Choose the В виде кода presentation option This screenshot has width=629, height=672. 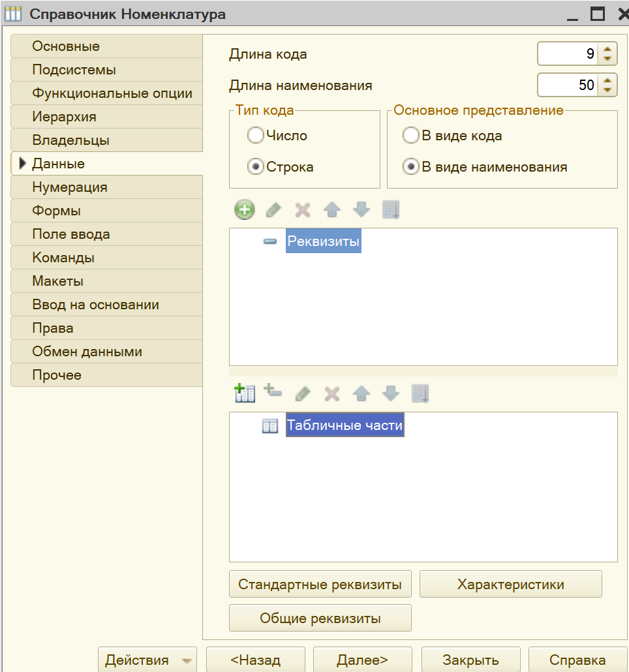click(x=410, y=136)
